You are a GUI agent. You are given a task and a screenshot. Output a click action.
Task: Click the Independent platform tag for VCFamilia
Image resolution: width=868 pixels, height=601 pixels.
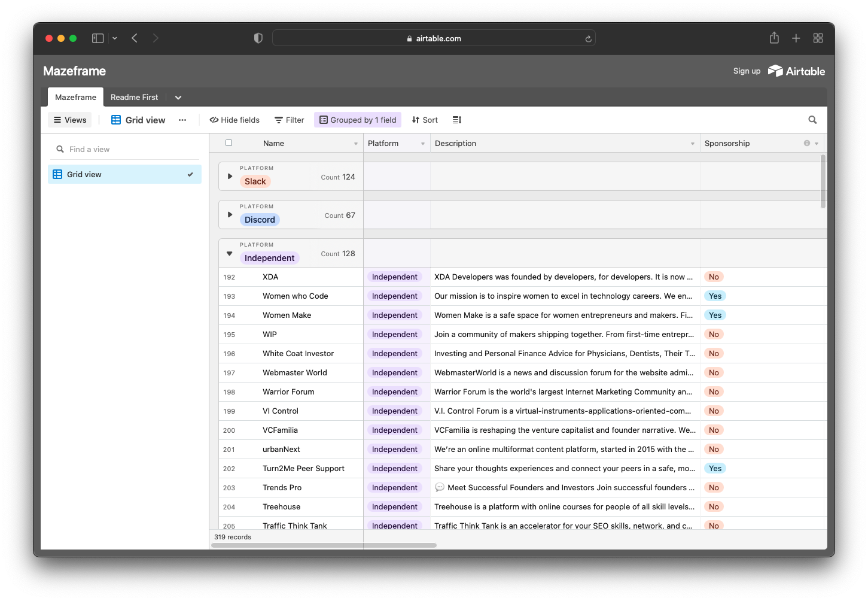coord(395,430)
